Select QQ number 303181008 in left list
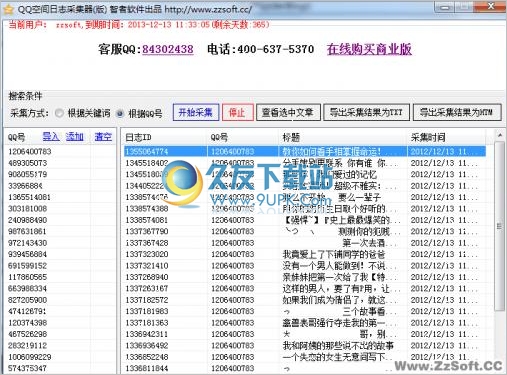Viewport: 507px width, 375px height. tap(28, 209)
